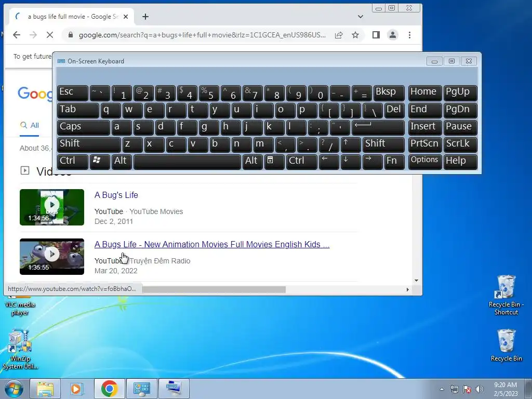Click the PrtScn key
Image resolution: width=532 pixels, height=399 pixels.
425,144
